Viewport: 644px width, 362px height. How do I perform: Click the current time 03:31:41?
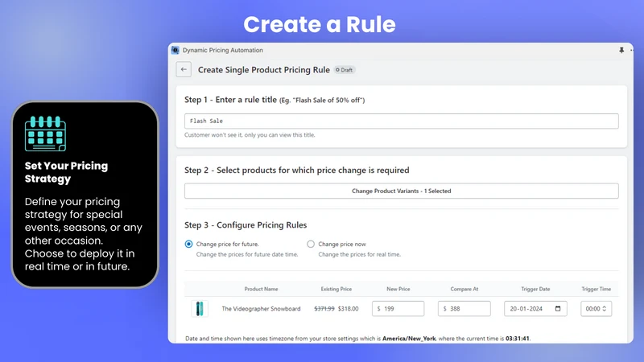point(518,339)
